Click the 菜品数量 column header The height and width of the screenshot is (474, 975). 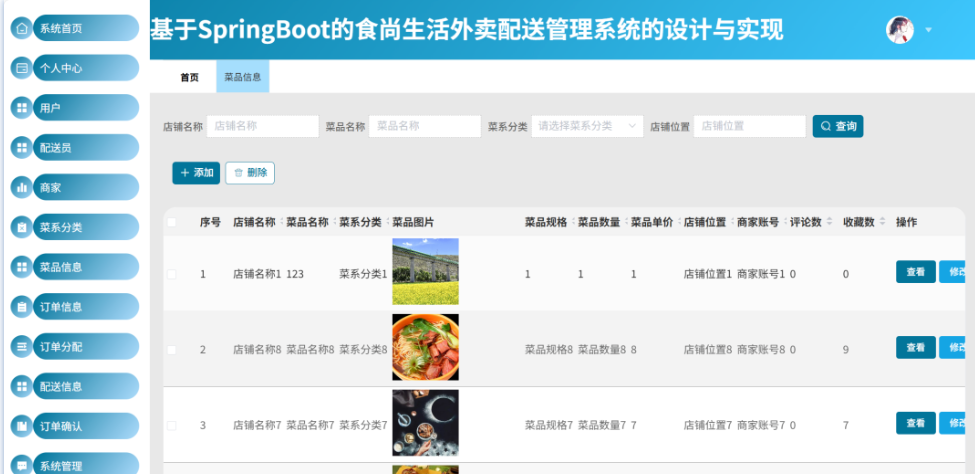point(599,222)
